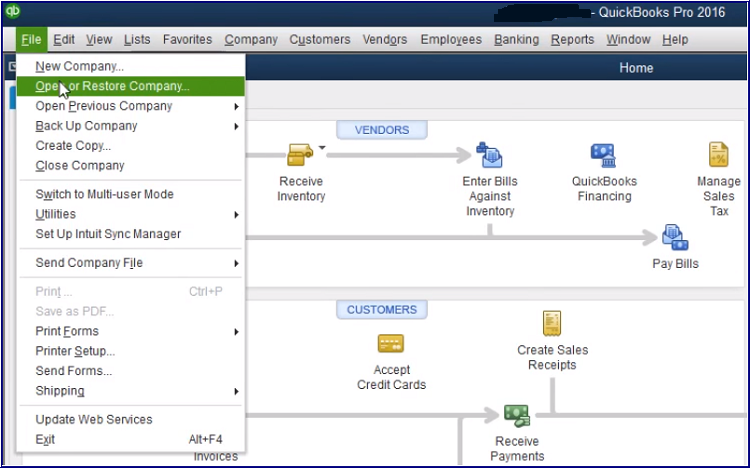The height and width of the screenshot is (468, 750).
Task: Open Printer Setup from File menu
Action: pos(131,351)
